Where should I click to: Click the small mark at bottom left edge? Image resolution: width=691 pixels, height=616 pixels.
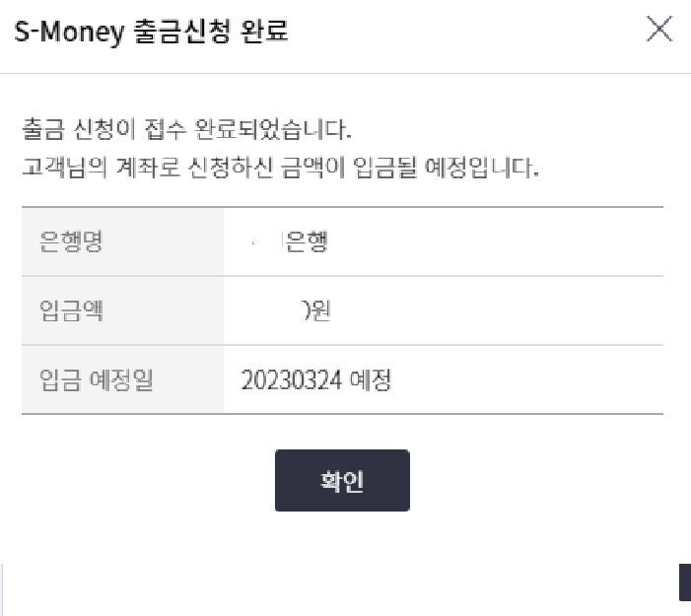(3, 582)
